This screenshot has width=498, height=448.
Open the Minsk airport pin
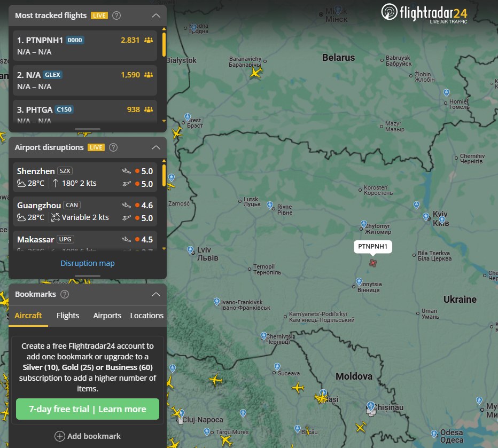click(338, 10)
